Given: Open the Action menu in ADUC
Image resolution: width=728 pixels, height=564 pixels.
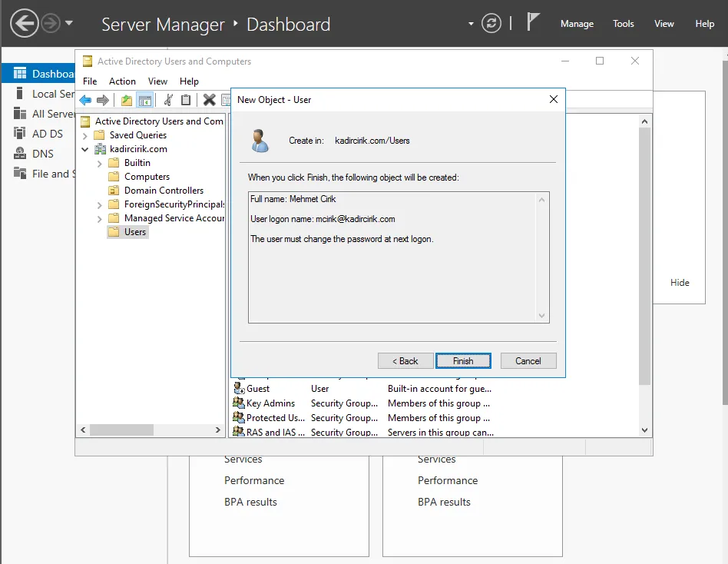Looking at the screenshot, I should point(122,81).
